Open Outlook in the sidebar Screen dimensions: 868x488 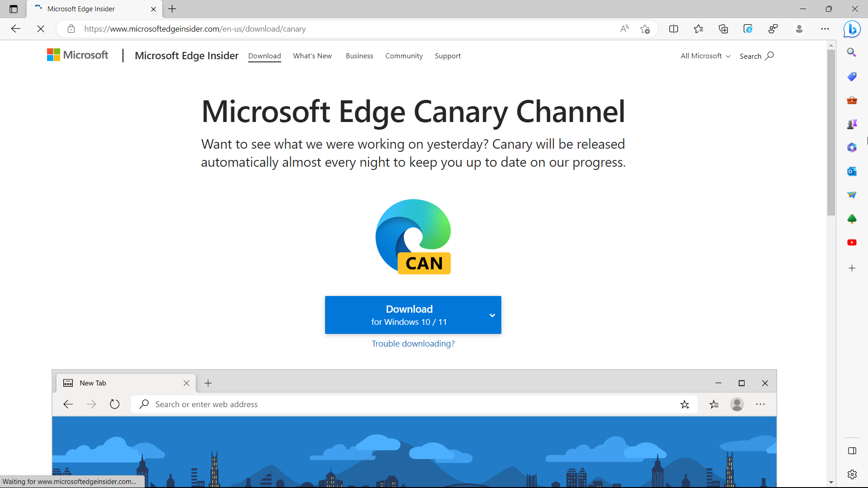tap(852, 171)
